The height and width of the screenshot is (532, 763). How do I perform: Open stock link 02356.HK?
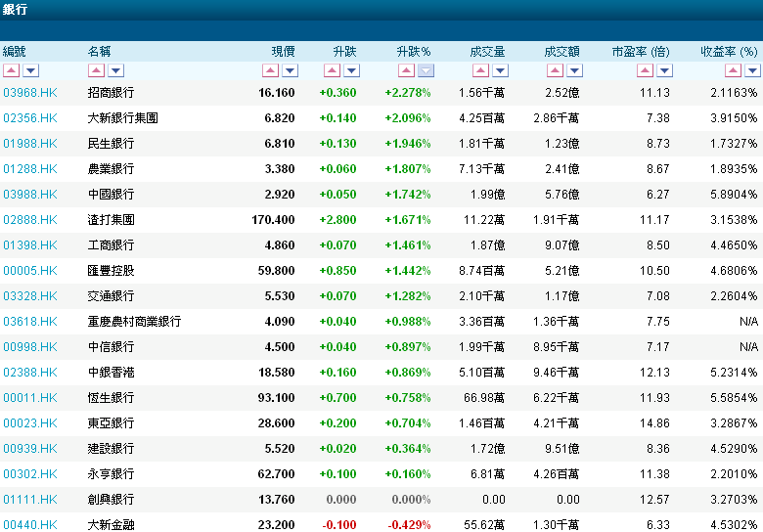click(x=30, y=118)
